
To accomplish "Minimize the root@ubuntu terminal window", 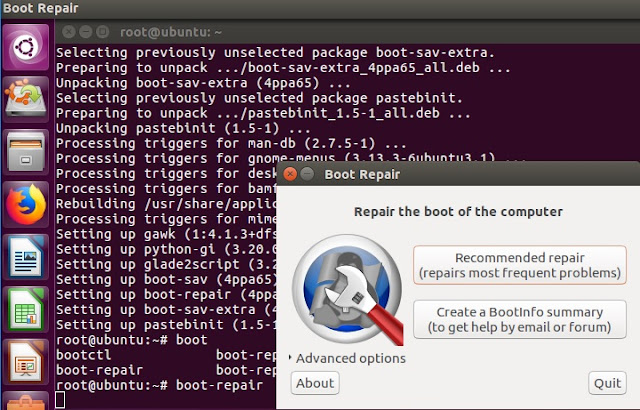I will 86,31.
